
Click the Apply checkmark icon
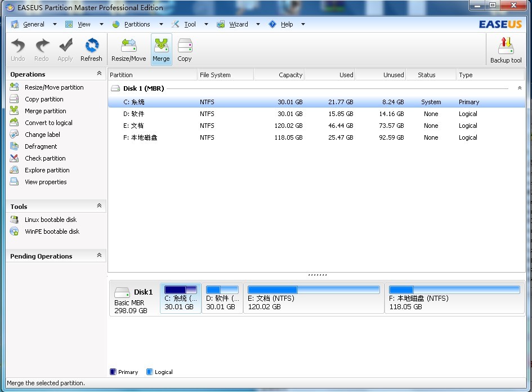click(65, 50)
